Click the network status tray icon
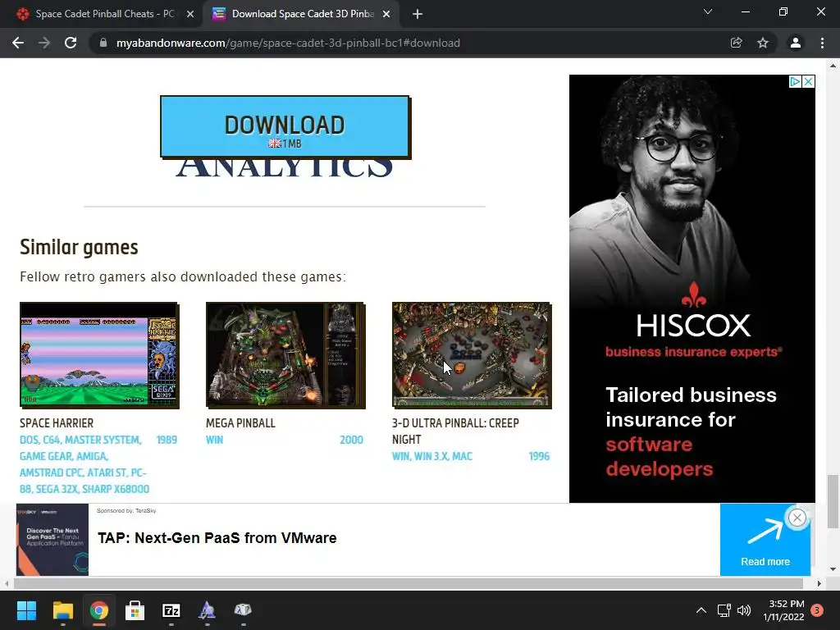This screenshot has height=630, width=840. [724, 610]
